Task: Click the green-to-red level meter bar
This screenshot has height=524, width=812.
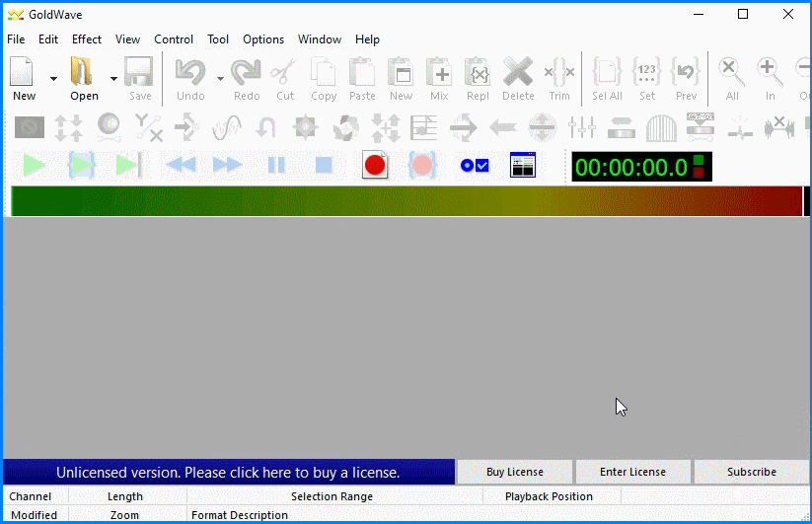Action: (x=406, y=201)
